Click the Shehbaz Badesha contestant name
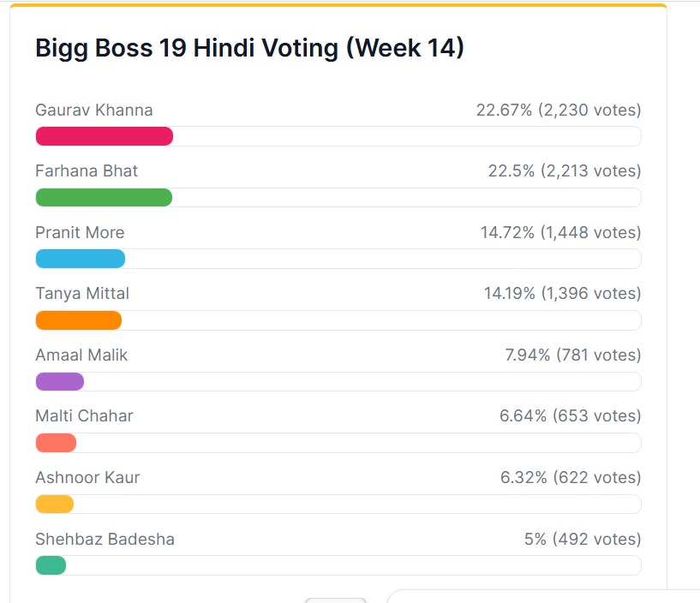Image resolution: width=700 pixels, height=603 pixels. 105,539
